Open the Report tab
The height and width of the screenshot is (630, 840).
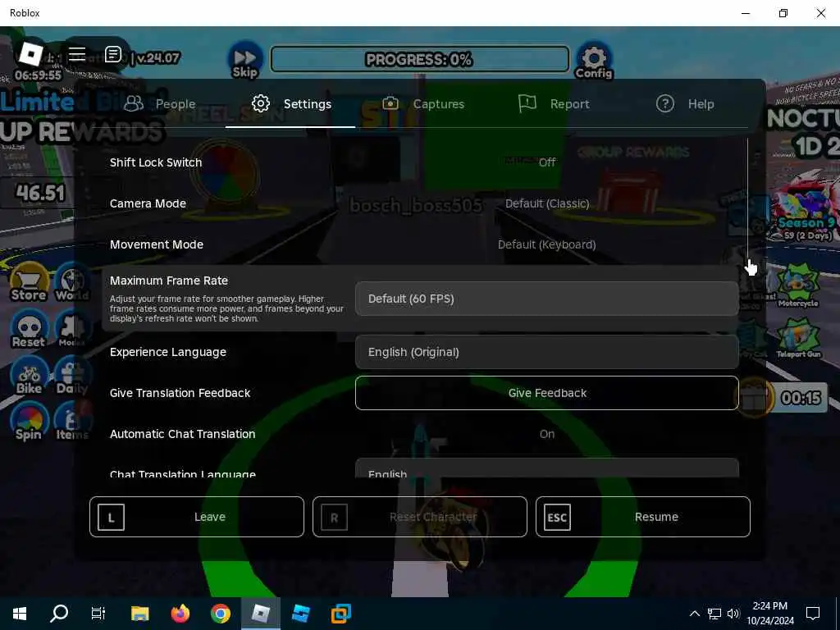[554, 104]
